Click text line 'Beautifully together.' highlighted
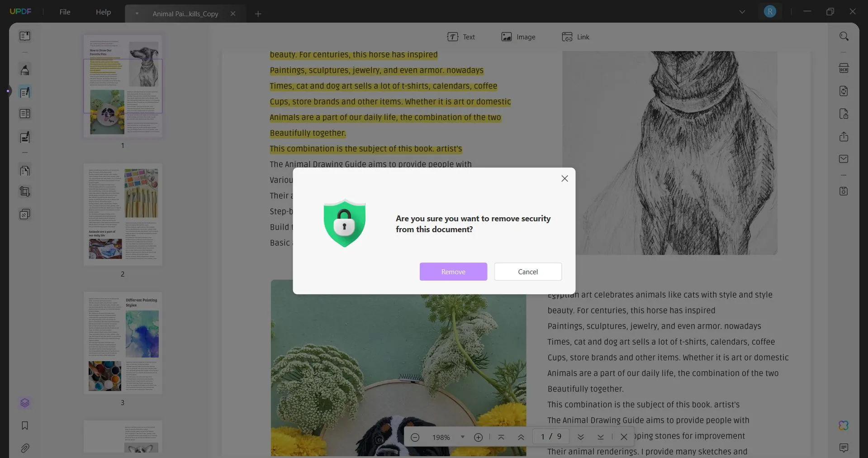The height and width of the screenshot is (458, 868). [308, 133]
